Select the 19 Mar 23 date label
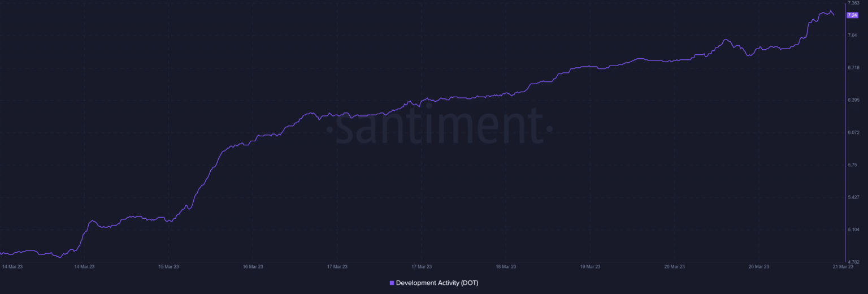The height and width of the screenshot is (294, 868). (590, 266)
